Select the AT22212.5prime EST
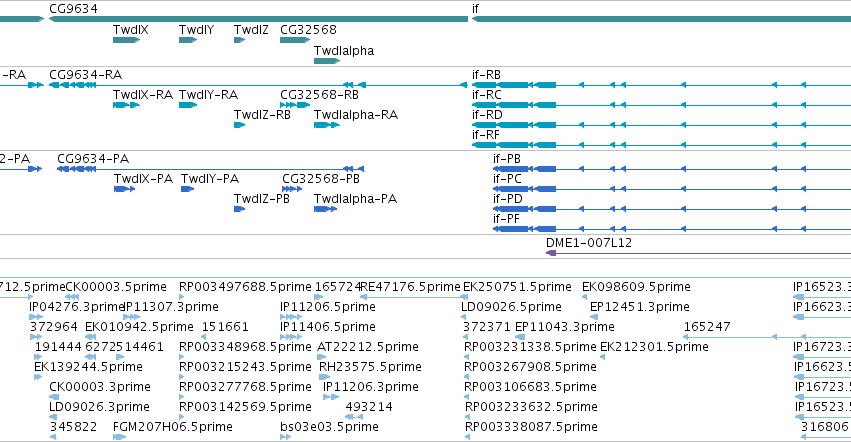This screenshot has width=851, height=442. [322, 357]
